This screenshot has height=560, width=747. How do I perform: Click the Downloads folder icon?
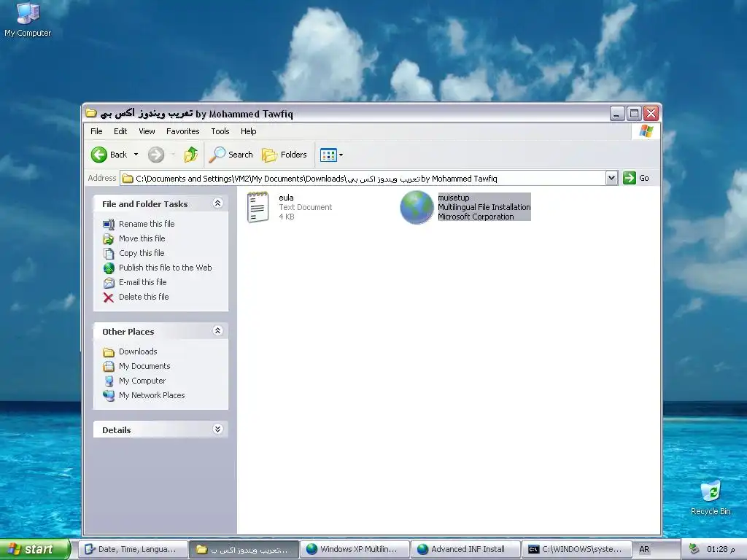click(x=109, y=352)
